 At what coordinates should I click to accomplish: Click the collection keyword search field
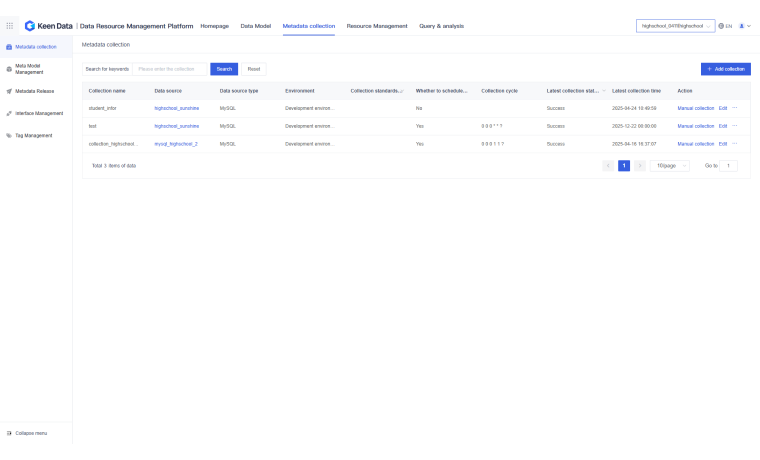(x=170, y=69)
